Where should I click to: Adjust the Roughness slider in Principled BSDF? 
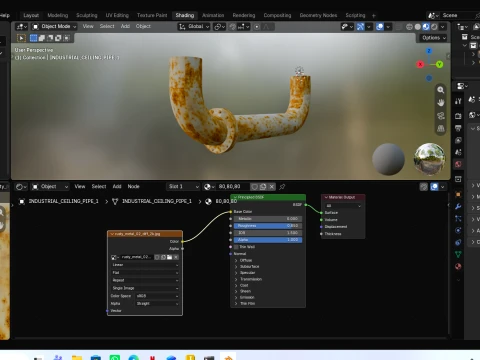point(268,226)
